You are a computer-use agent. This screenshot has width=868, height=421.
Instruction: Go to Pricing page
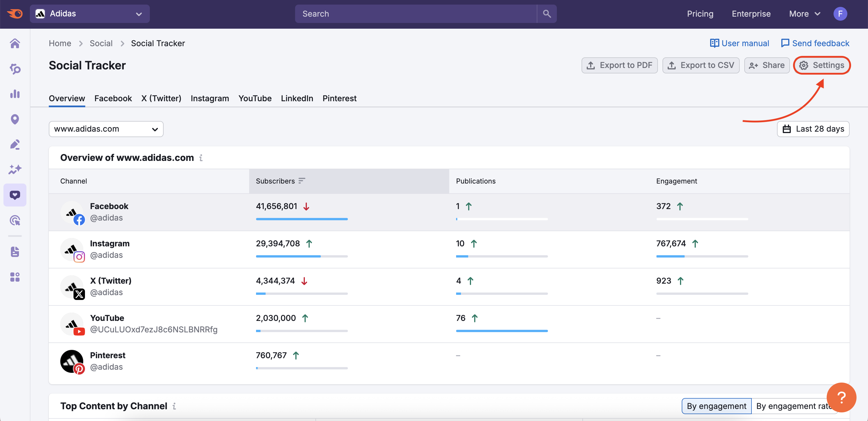(x=700, y=14)
